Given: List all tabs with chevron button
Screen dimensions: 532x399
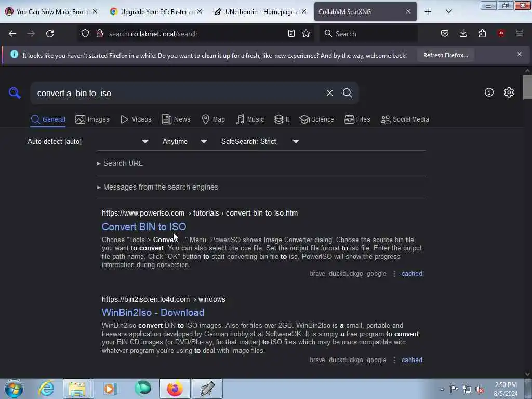Looking at the screenshot, I should point(448,11).
